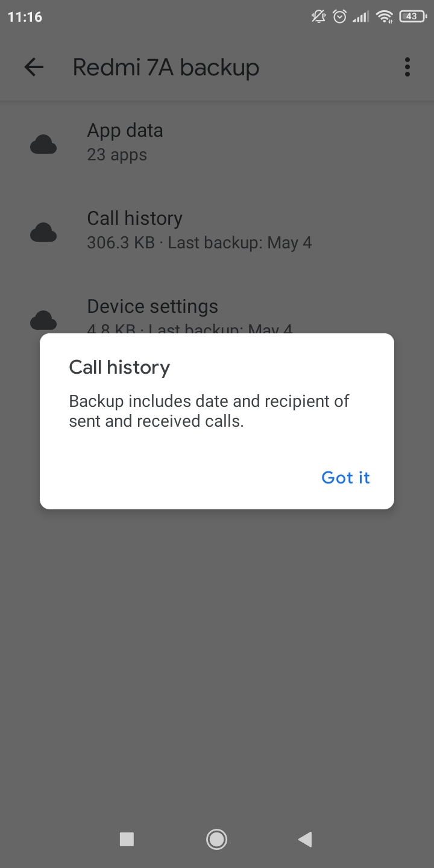Open the Call history 306.3 KB entry
This screenshot has width=434, height=868.
coord(217,230)
